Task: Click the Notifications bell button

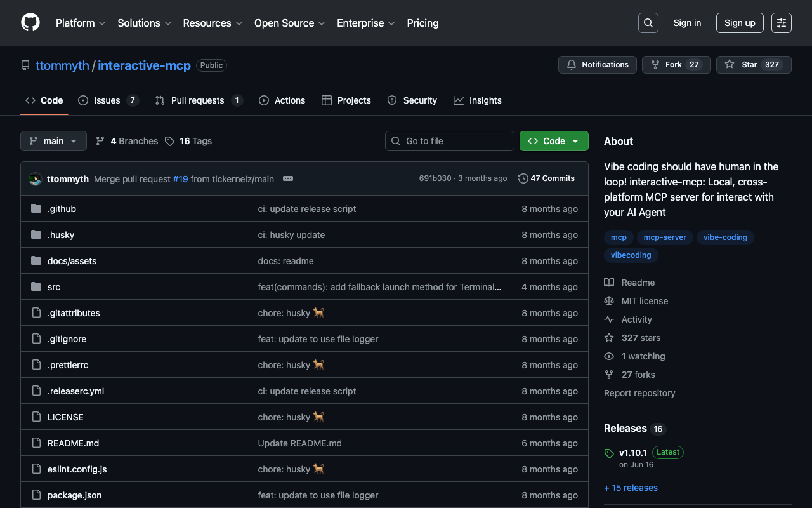Action: (597, 65)
